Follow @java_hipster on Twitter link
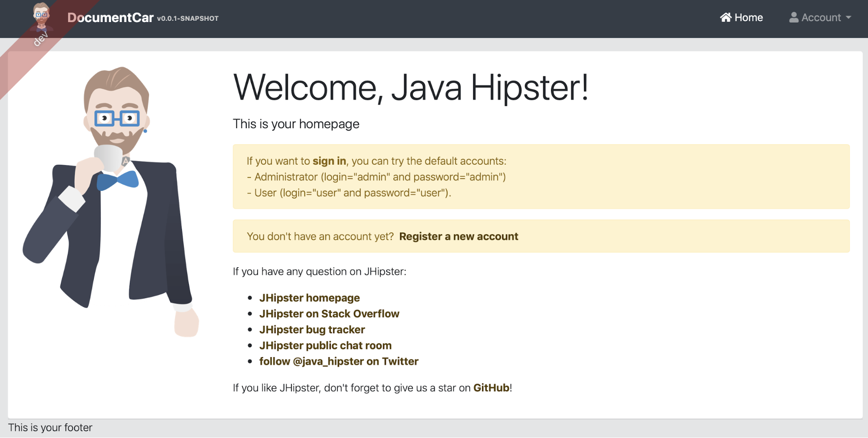Image resolution: width=868 pixels, height=438 pixels. coord(339,362)
